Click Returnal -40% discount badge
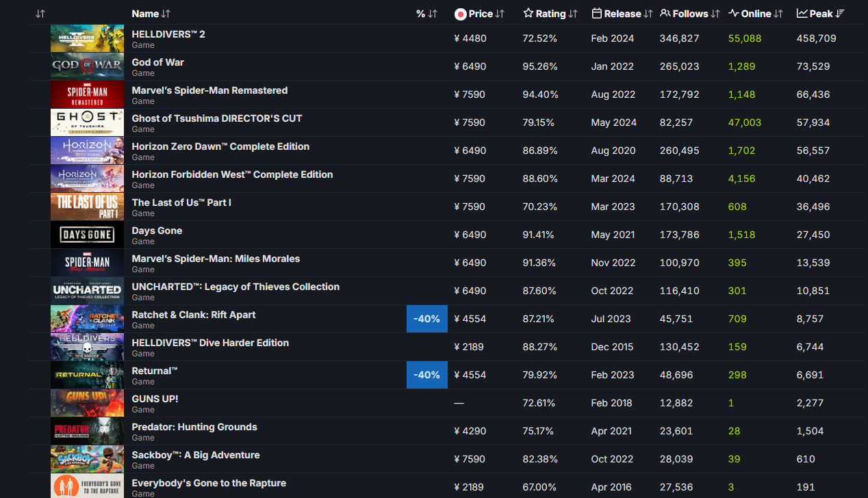Screen dimensions: 868x498 pos(427,375)
